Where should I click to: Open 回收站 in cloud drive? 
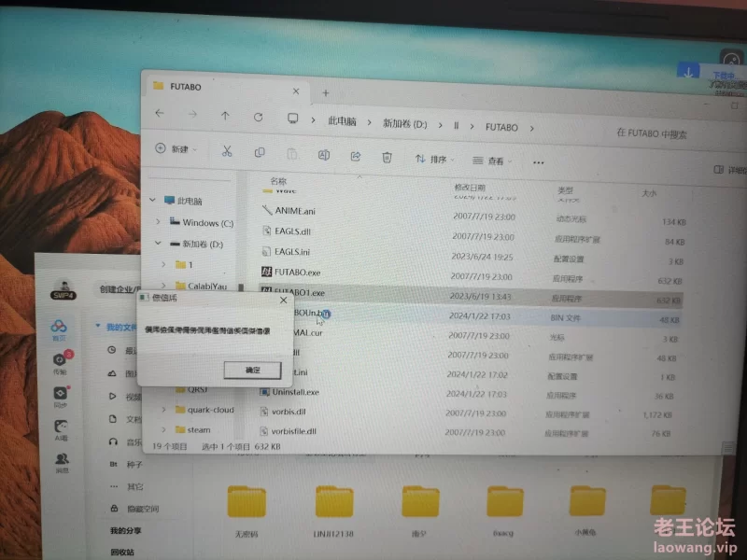point(122,552)
